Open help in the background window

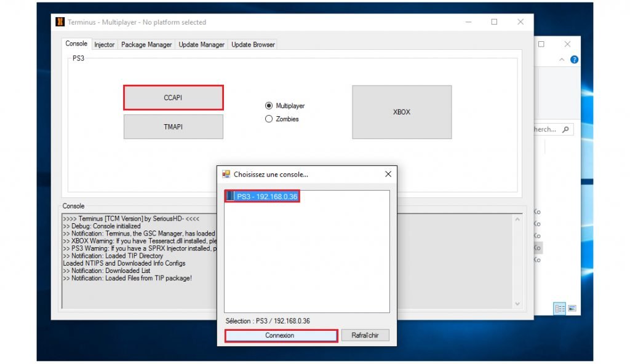(574, 60)
